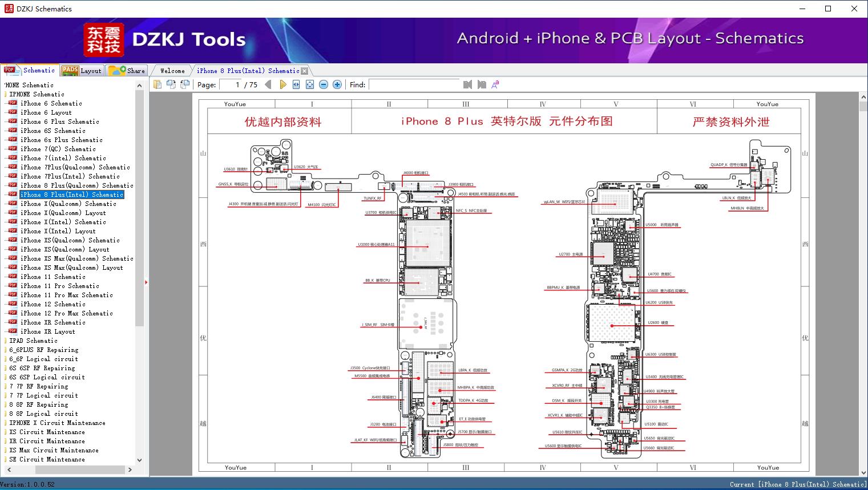Screen dimensions: 868x490
Task: Open iPhone XS Max(Qualcomm) Layout entry
Action: point(71,268)
